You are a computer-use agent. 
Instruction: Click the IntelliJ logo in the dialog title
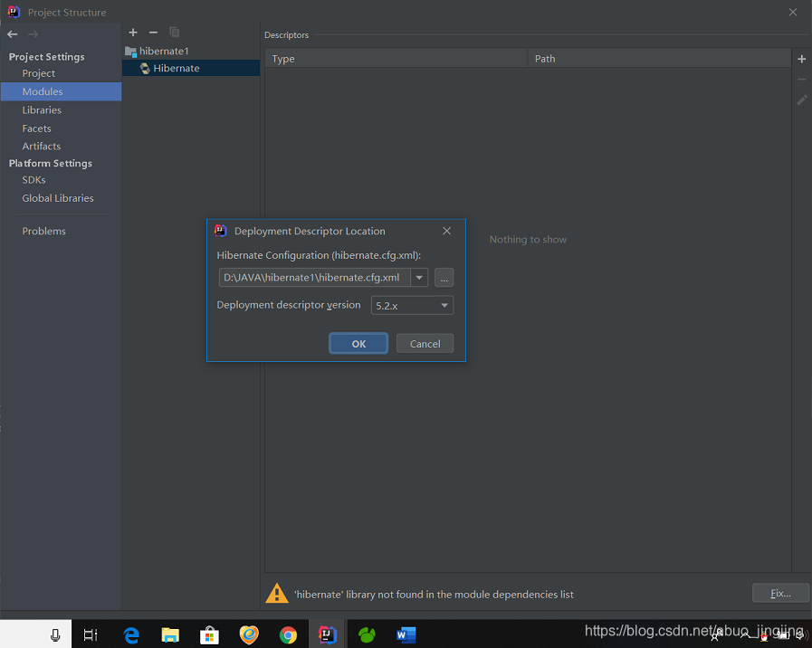click(221, 231)
